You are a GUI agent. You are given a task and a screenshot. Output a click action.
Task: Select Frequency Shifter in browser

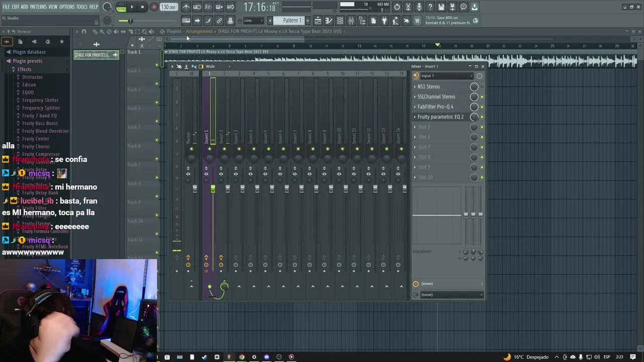click(x=40, y=100)
